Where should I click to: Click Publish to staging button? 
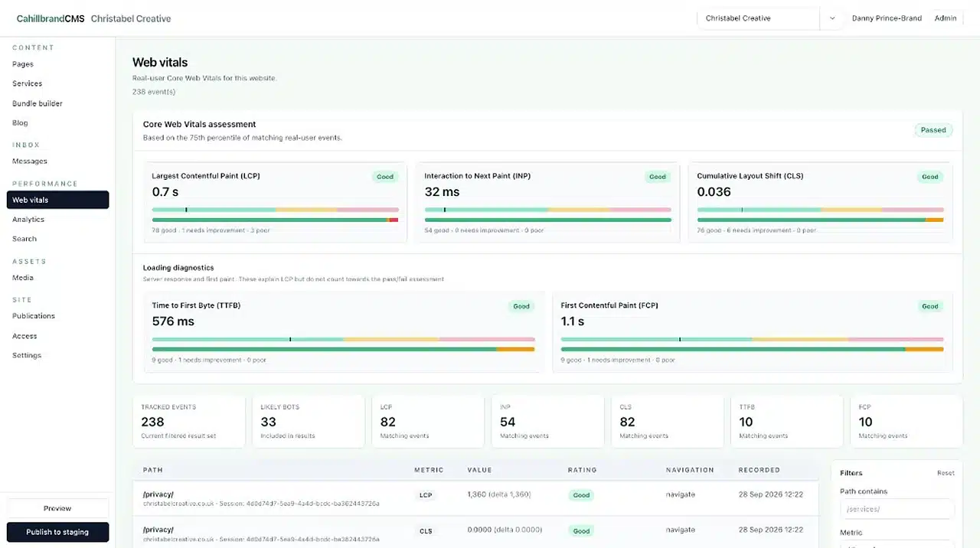click(58, 532)
